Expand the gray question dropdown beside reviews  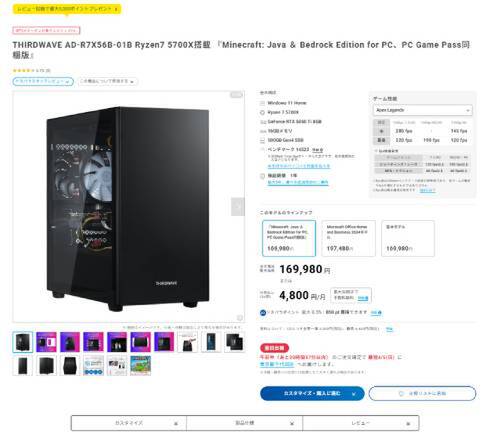point(108,81)
